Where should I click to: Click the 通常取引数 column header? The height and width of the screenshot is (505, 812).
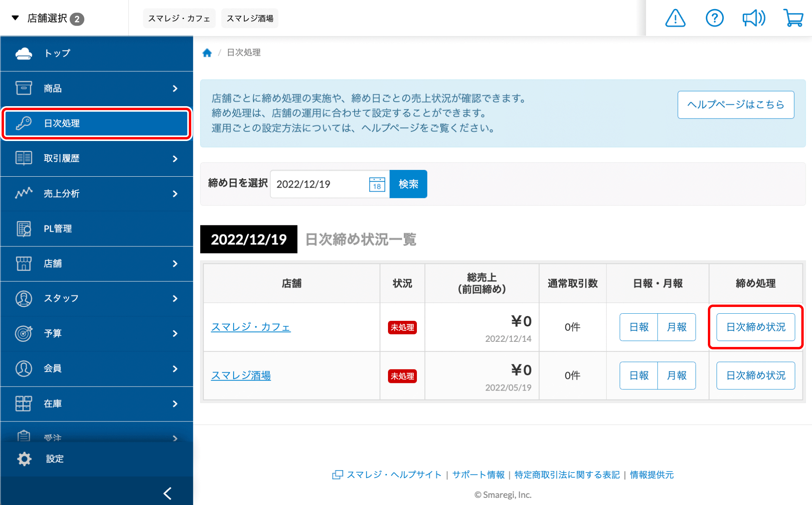pyautogui.click(x=572, y=283)
